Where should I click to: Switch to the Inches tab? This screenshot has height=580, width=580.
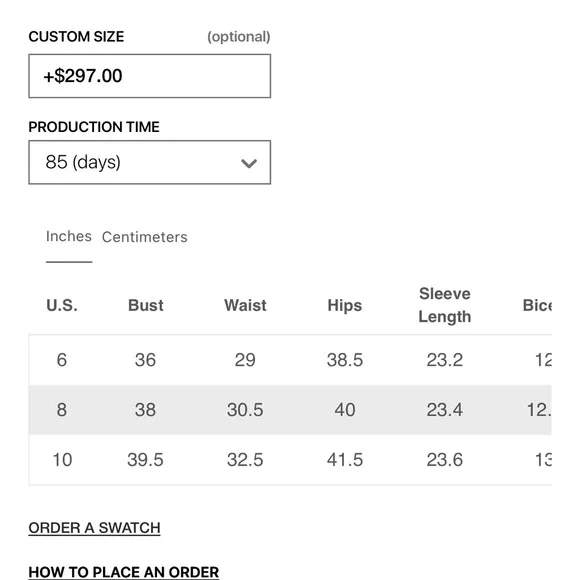click(69, 236)
